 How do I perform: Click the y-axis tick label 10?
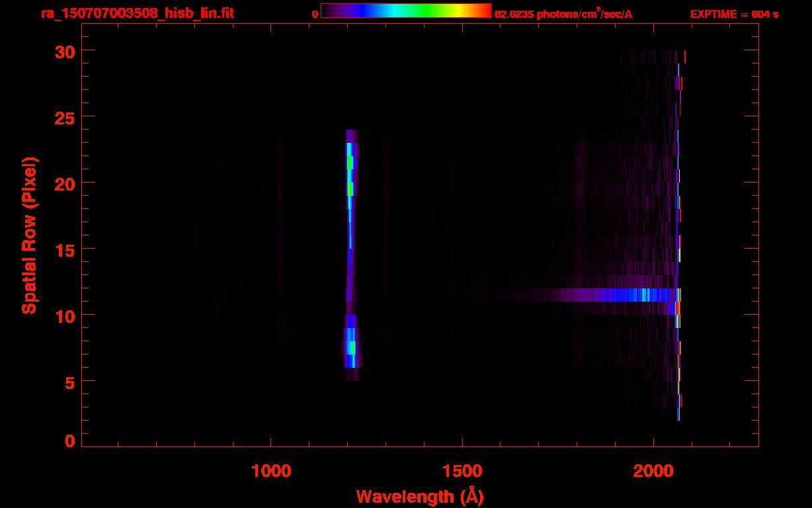[64, 316]
